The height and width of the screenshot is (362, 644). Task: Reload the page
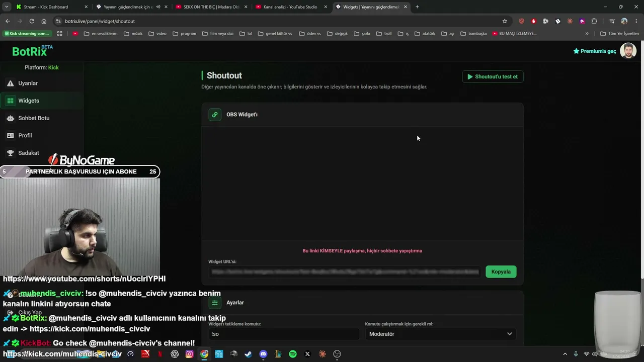pyautogui.click(x=32, y=21)
